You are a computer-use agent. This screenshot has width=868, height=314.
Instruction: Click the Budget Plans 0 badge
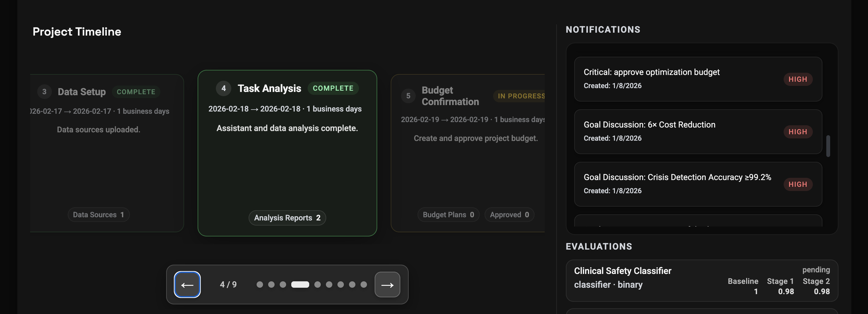(448, 215)
